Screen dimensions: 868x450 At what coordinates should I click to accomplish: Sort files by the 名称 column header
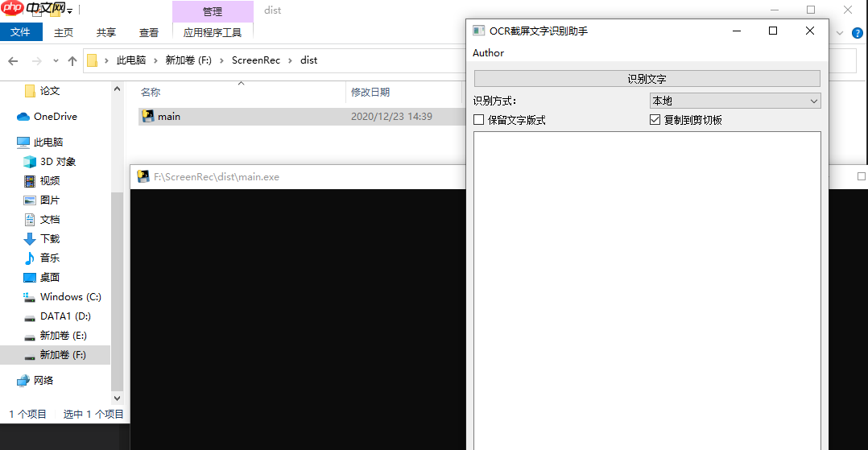[x=151, y=92]
